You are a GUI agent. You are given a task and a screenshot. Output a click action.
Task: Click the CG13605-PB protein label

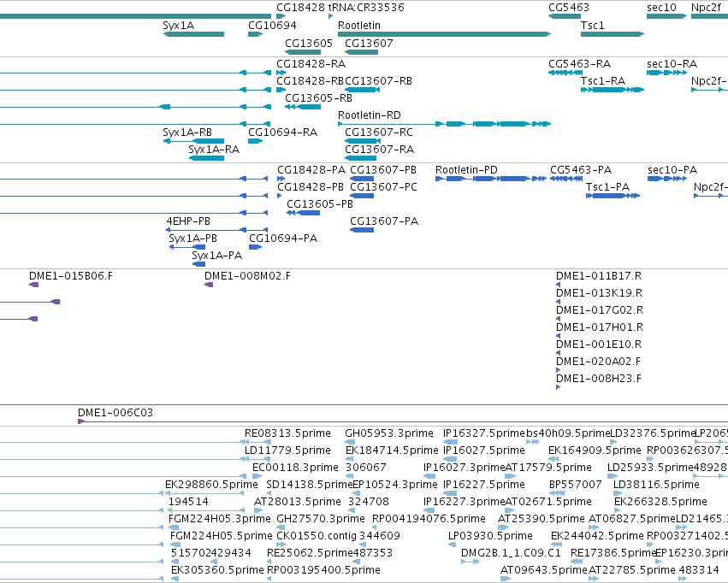tap(320, 204)
